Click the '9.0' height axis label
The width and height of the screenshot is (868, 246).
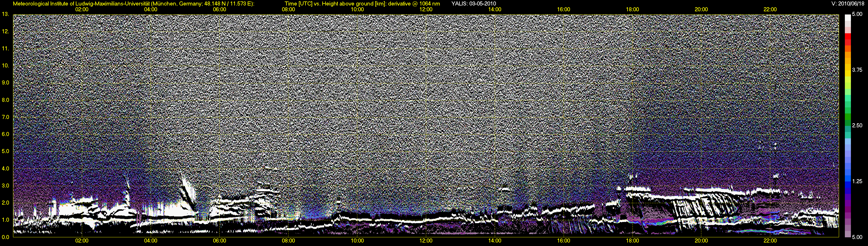pyautogui.click(x=5, y=82)
